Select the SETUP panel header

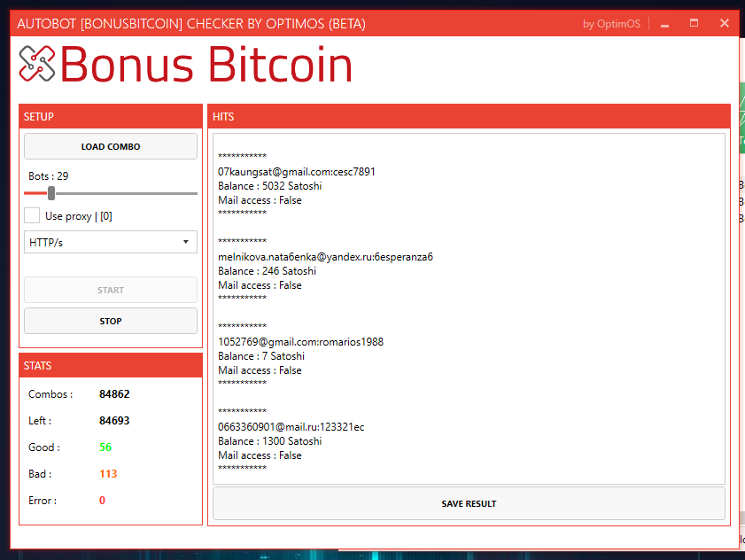coord(111,116)
